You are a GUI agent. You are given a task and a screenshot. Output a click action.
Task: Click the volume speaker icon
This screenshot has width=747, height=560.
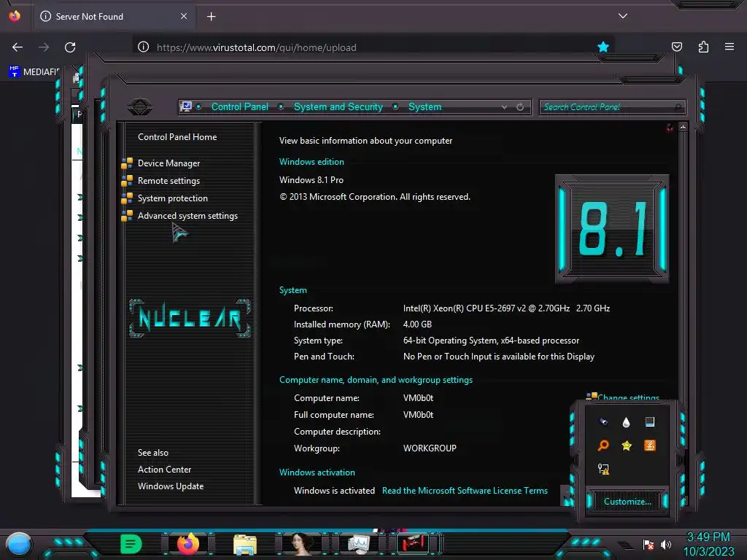[x=666, y=544]
